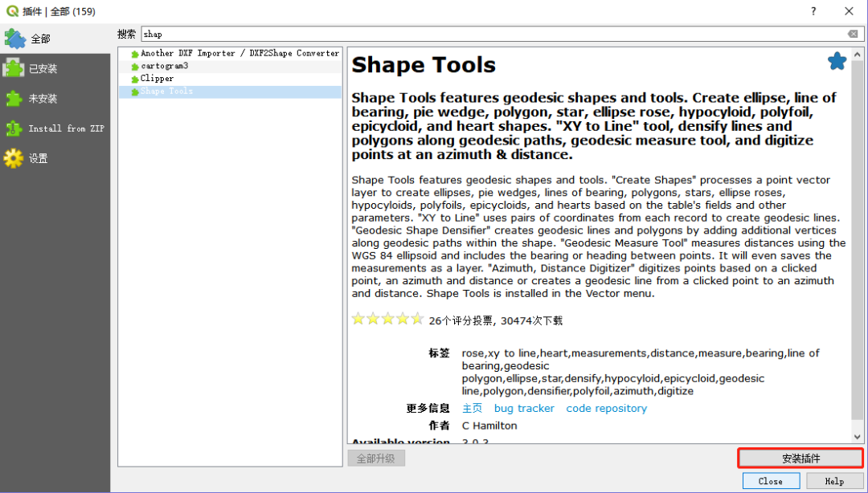Select the puzzle icon beside 未安装
The height and width of the screenshot is (493, 868).
click(x=14, y=99)
